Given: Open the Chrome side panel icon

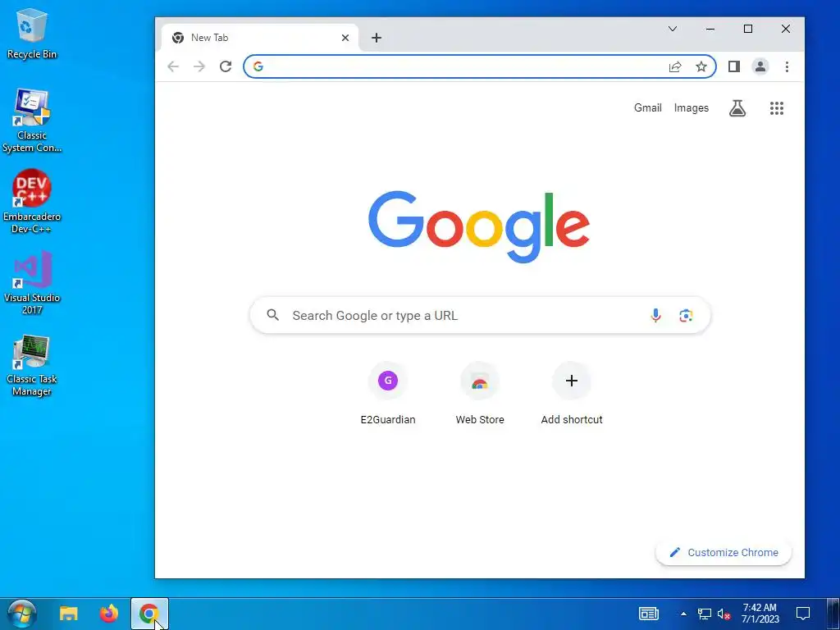Looking at the screenshot, I should click(x=734, y=66).
